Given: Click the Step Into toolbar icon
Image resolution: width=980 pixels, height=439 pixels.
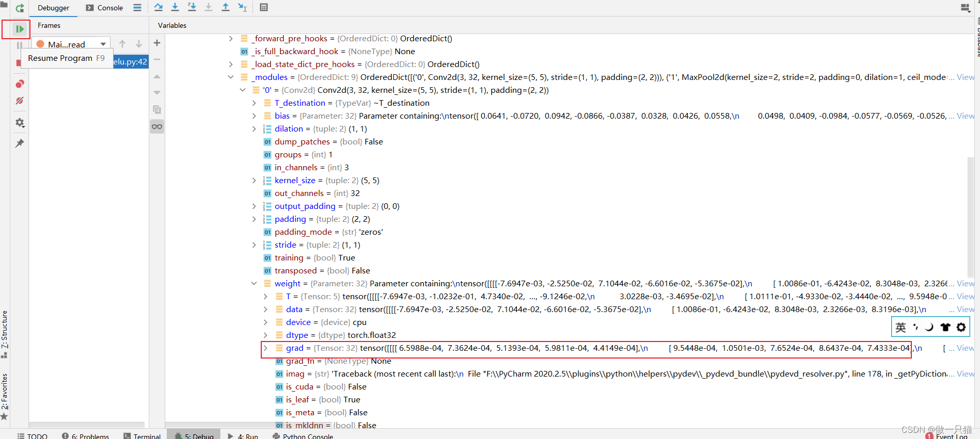Looking at the screenshot, I should [175, 7].
